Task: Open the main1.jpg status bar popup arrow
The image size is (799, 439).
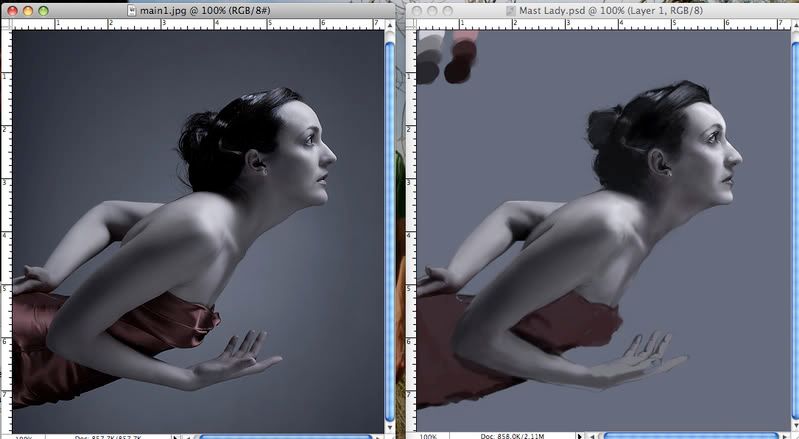Action: [x=175, y=436]
